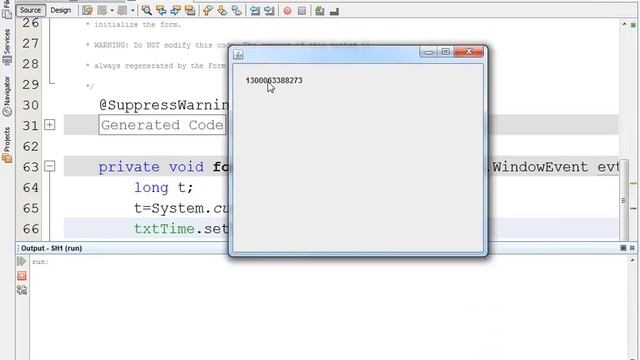Stop macro recording with the square icon
The image size is (640, 360).
click(302, 11)
